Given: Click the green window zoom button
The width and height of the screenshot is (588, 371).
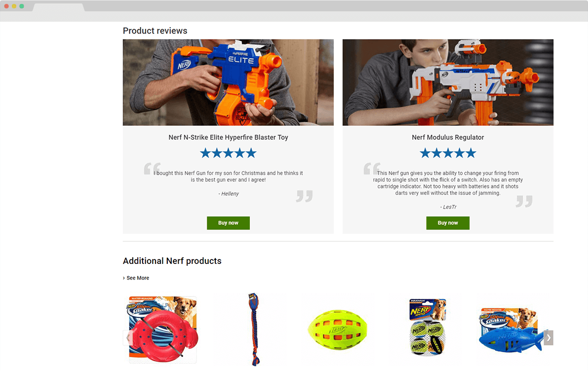Looking at the screenshot, I should tap(22, 6).
